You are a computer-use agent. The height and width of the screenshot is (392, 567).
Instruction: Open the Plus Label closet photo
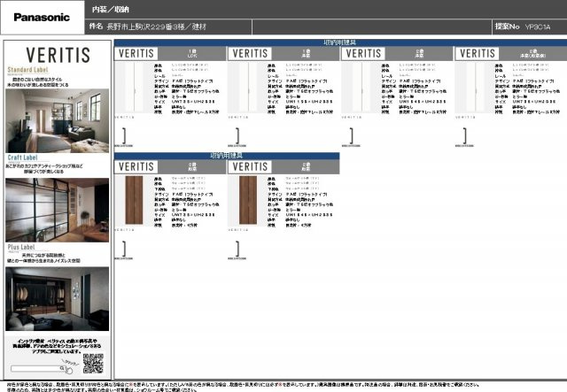coord(57,297)
